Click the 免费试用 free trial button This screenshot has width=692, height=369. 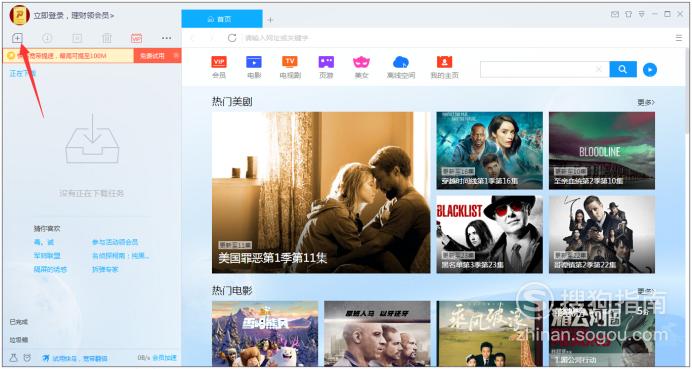(x=153, y=56)
